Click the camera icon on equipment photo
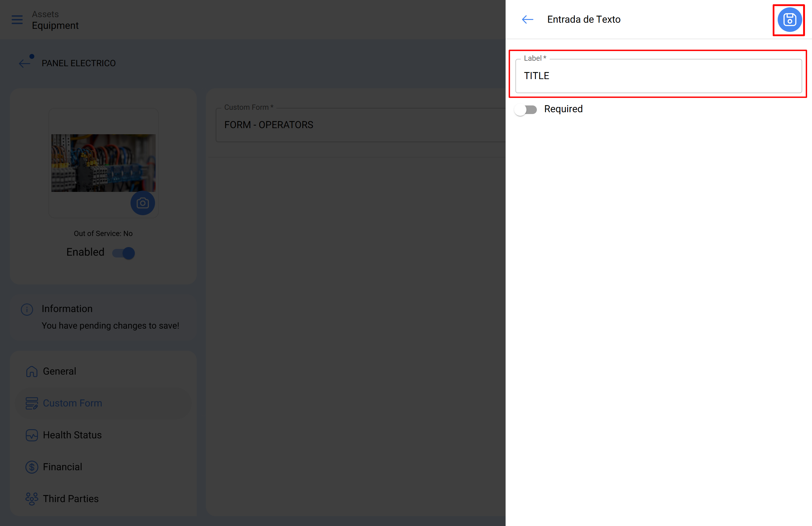Screen dimensions: 812x526 [142, 203]
